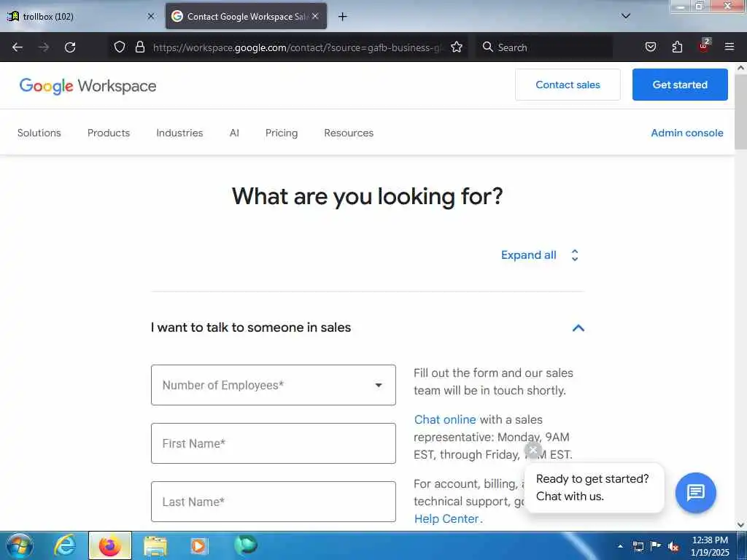
Task: Click the page vertical scrollbar thumb
Action: point(740,112)
